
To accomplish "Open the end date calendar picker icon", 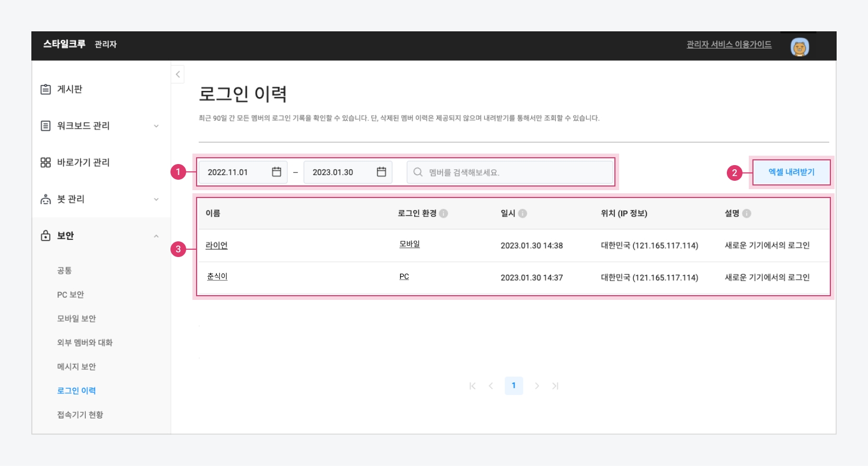I will pos(381,172).
